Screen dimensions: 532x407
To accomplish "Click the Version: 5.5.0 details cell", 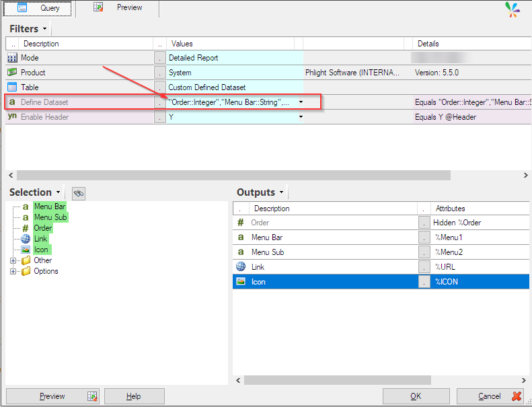I will pyautogui.click(x=472, y=73).
